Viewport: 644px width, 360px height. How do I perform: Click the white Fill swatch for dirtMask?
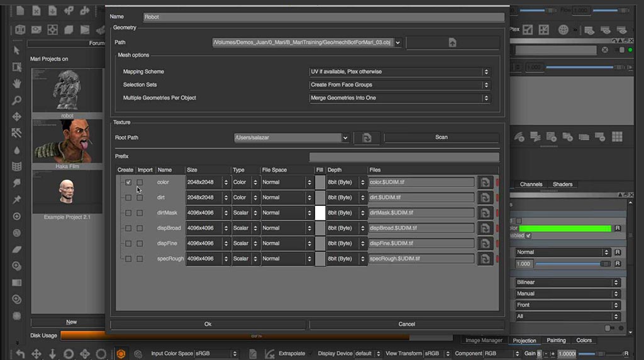[x=320, y=213]
